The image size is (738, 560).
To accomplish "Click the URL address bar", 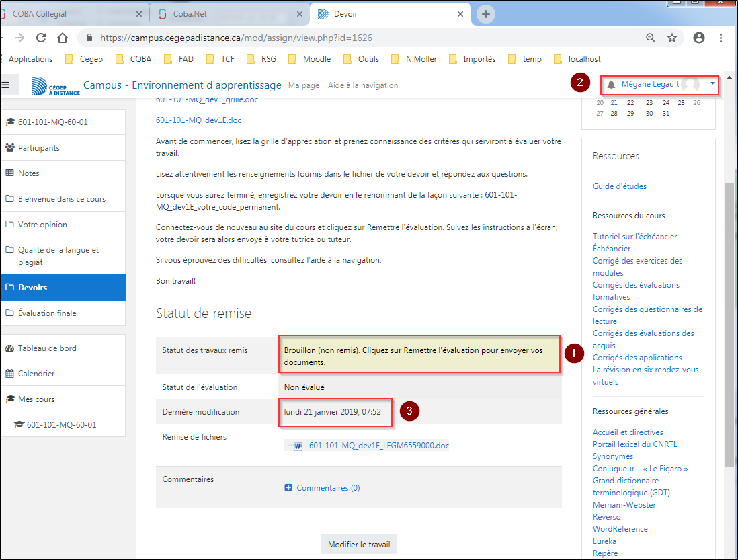I will (363, 38).
